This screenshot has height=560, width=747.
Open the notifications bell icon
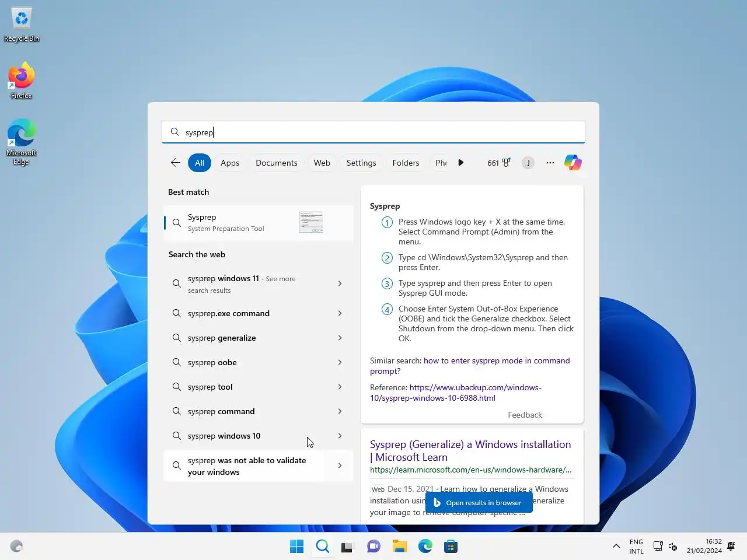[x=731, y=547]
